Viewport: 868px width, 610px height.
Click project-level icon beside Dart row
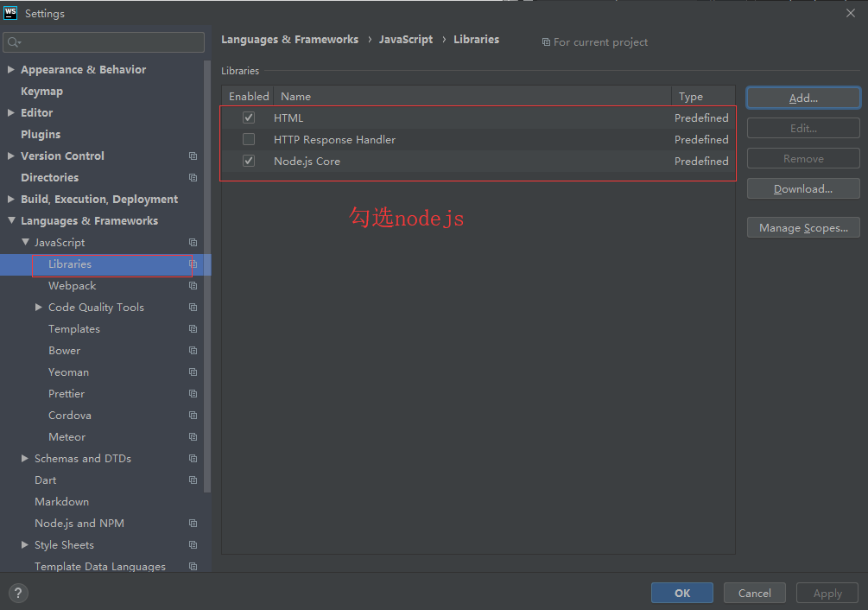[193, 480]
